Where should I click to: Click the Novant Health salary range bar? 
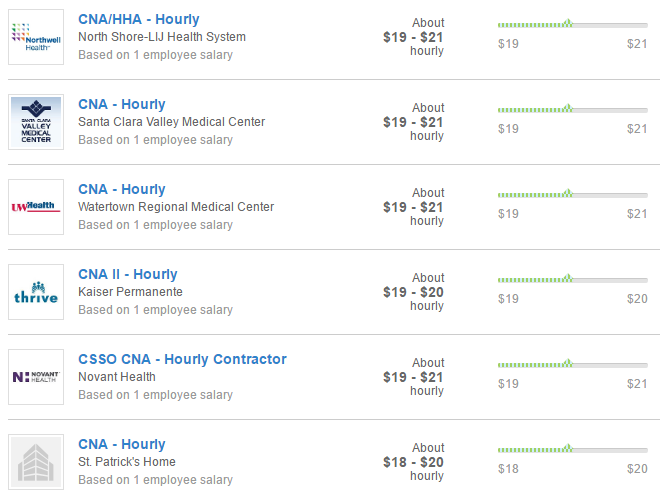pyautogui.click(x=572, y=364)
